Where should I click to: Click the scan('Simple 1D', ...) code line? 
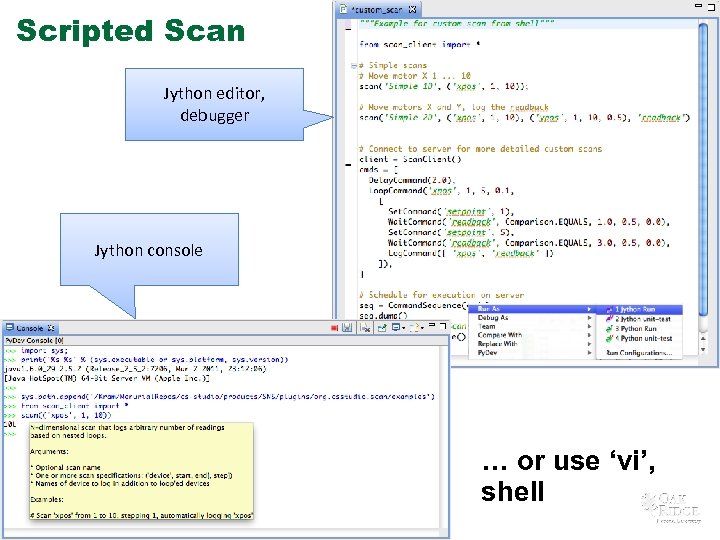pyautogui.click(x=444, y=86)
